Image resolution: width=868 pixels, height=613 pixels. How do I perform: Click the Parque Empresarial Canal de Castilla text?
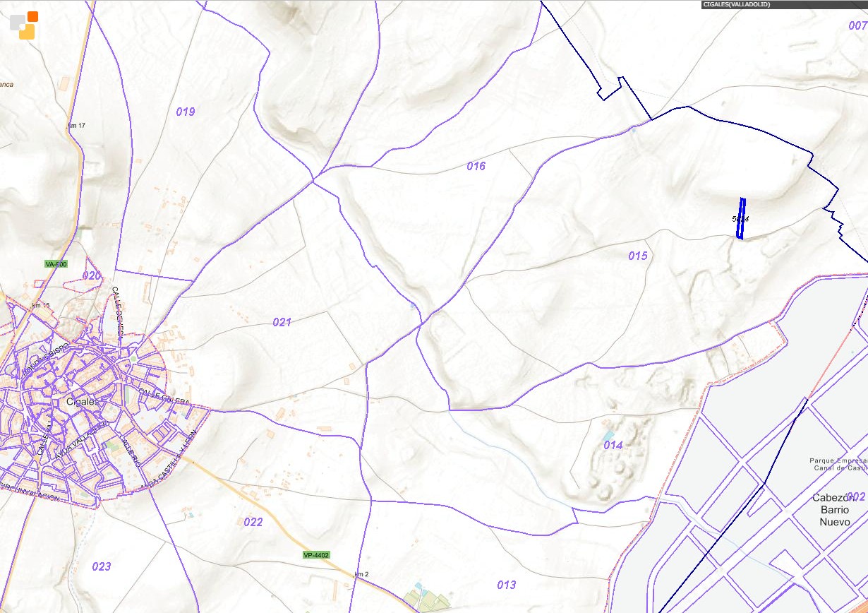(x=838, y=464)
